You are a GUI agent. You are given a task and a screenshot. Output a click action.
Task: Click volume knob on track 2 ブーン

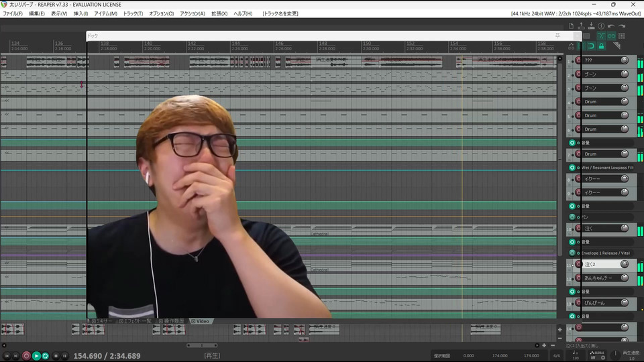click(625, 74)
